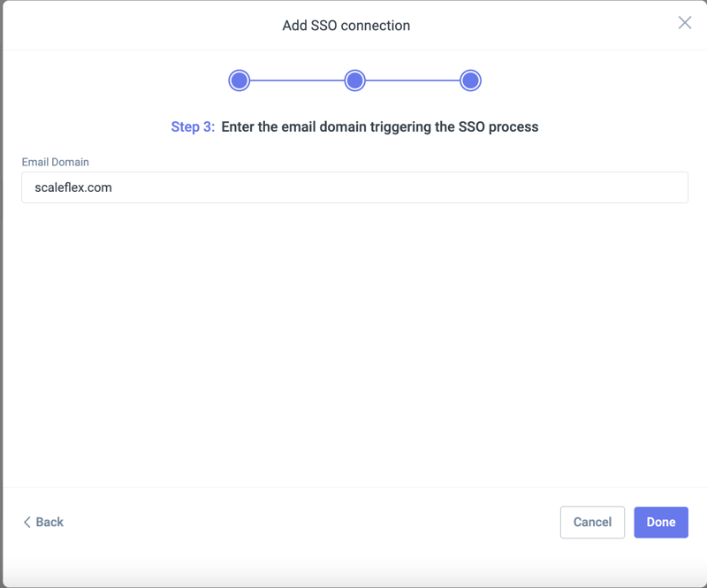The image size is (707, 588).
Task: Click the Email Domain label
Action: click(x=56, y=162)
